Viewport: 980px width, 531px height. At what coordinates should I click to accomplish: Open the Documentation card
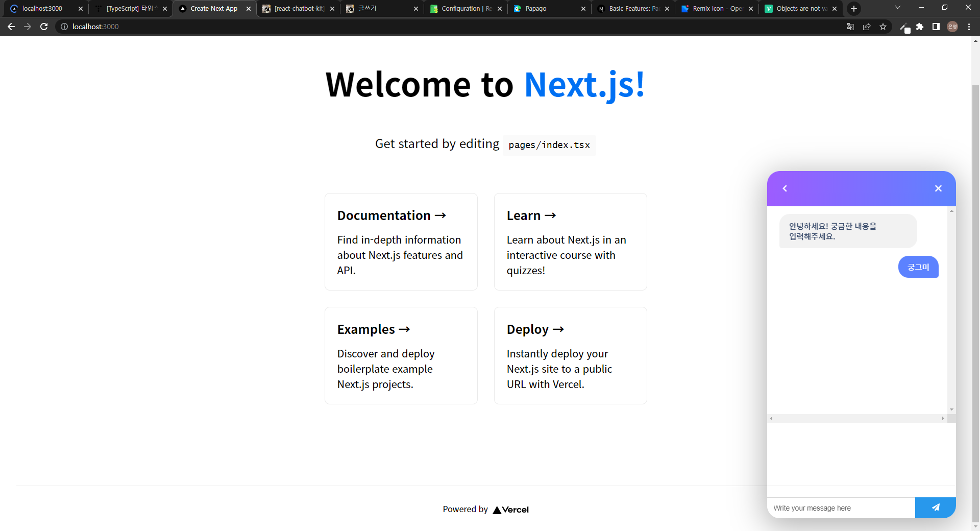[401, 242]
